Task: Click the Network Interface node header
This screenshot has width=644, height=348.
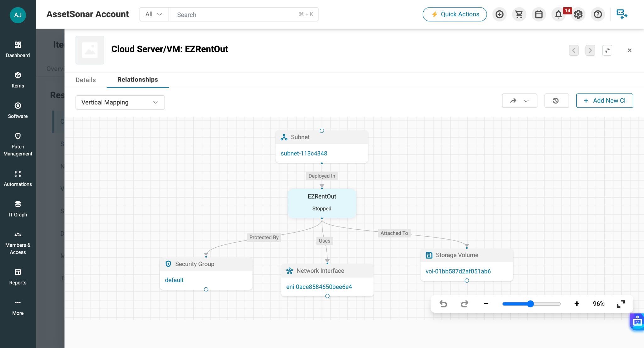Action: [x=327, y=271]
